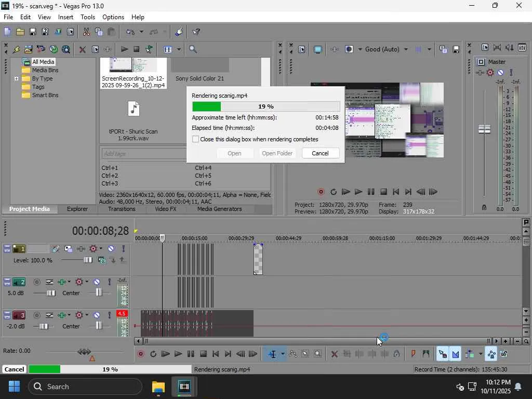Open the Options menu
Viewport: 532px width, 399px height.
pyautogui.click(x=113, y=17)
